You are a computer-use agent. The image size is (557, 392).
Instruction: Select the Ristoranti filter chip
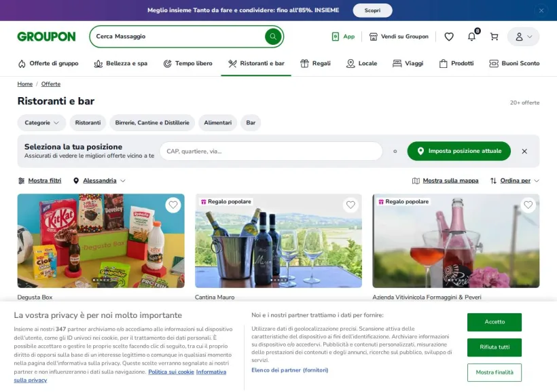pos(88,122)
